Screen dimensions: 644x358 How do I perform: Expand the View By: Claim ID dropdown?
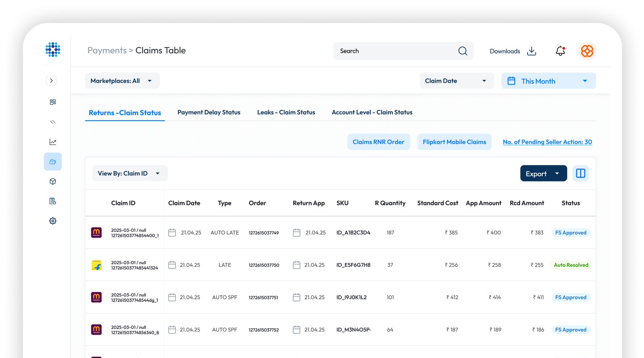pos(130,173)
